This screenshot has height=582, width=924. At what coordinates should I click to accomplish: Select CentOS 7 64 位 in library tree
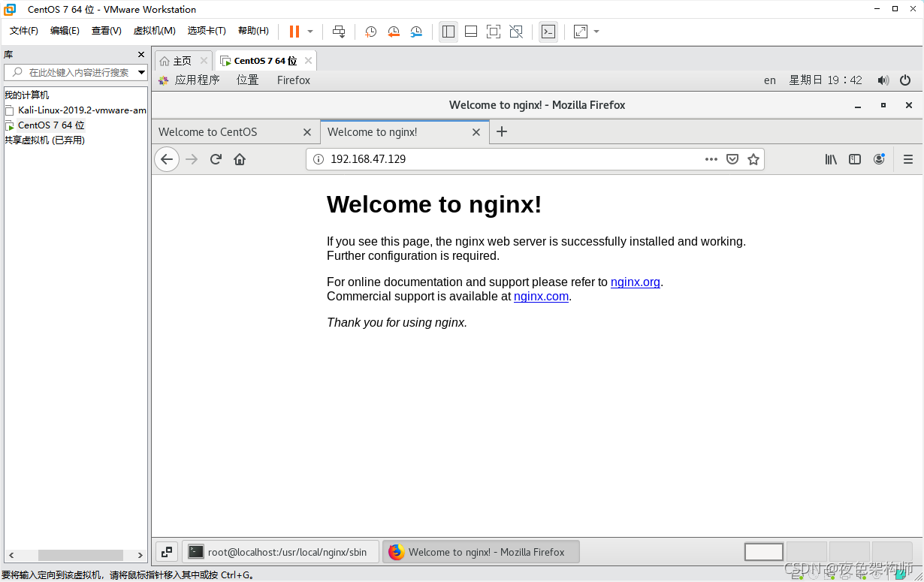(51, 125)
